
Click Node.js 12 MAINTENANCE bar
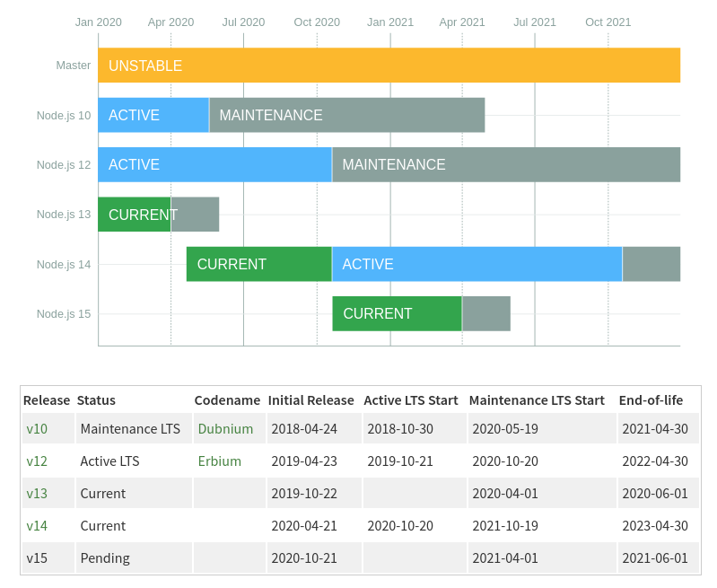click(506, 165)
